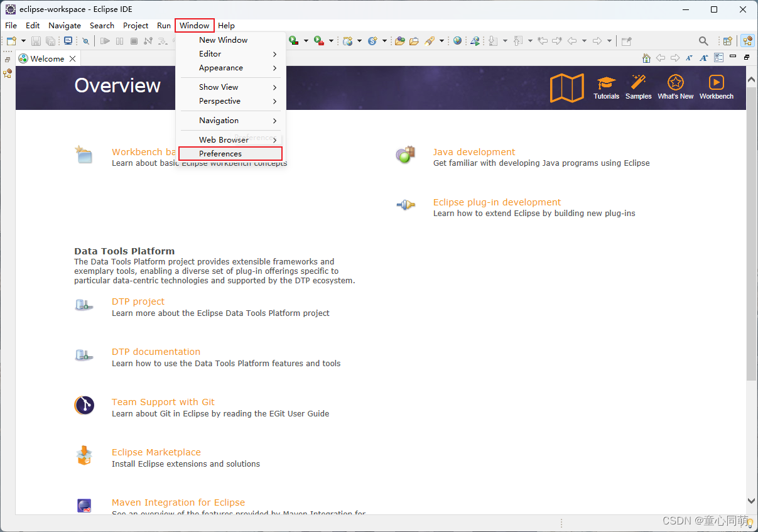
Task: Open the DTP documentation link
Action: click(x=156, y=352)
